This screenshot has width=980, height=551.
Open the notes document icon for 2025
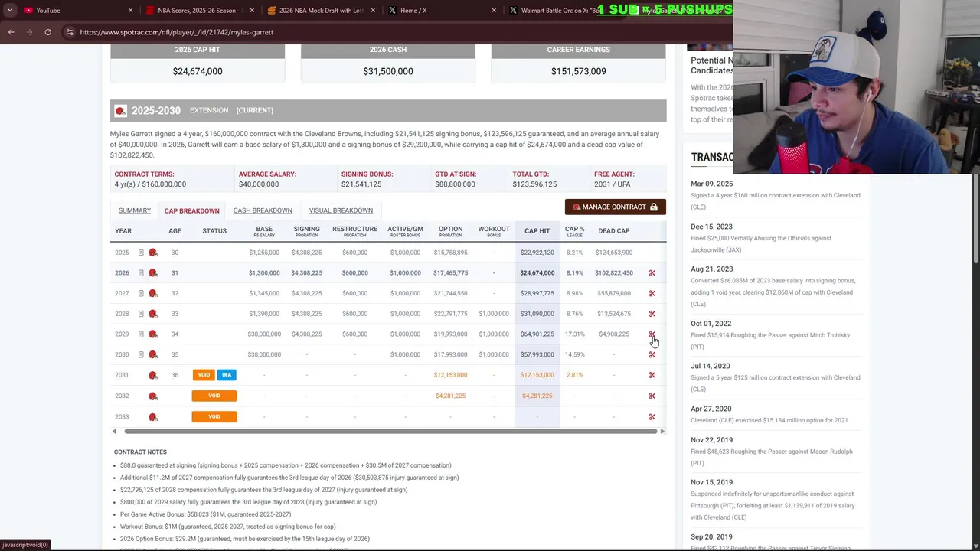pyautogui.click(x=141, y=253)
